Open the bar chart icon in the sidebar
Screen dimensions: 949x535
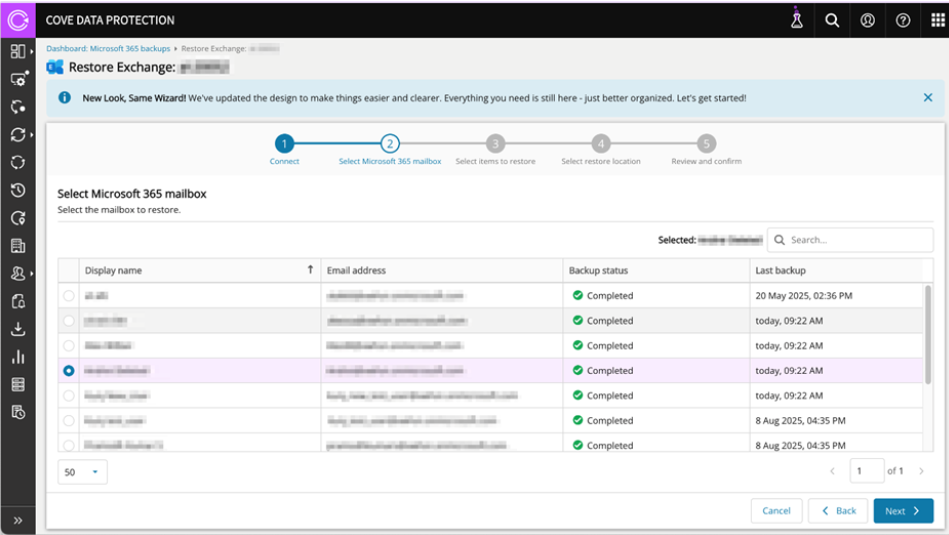(x=18, y=356)
